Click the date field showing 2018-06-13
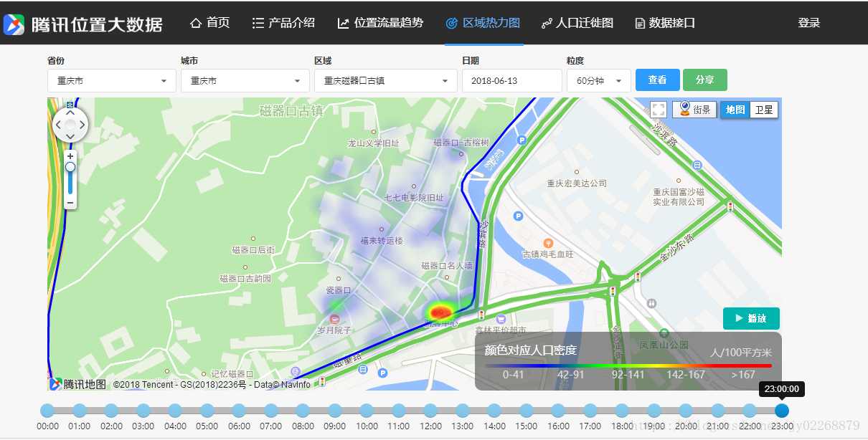Image resolution: width=868 pixels, height=440 pixels. (512, 80)
